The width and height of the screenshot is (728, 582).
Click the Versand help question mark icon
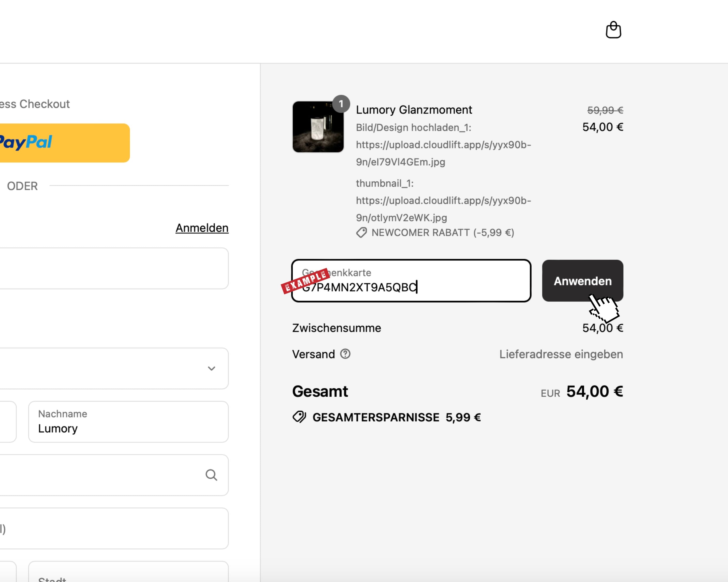[345, 354]
